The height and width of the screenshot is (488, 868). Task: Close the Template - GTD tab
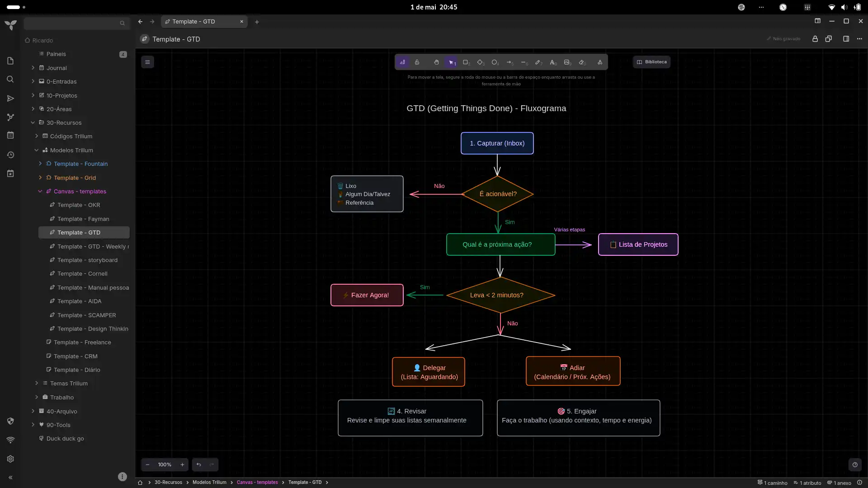pos(241,21)
